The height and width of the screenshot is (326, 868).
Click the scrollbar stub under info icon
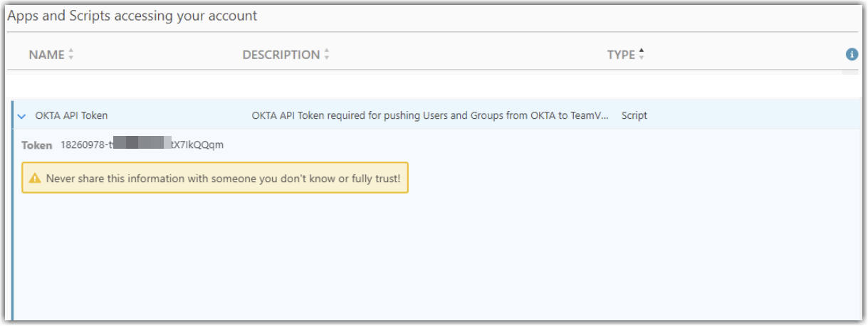click(x=850, y=72)
